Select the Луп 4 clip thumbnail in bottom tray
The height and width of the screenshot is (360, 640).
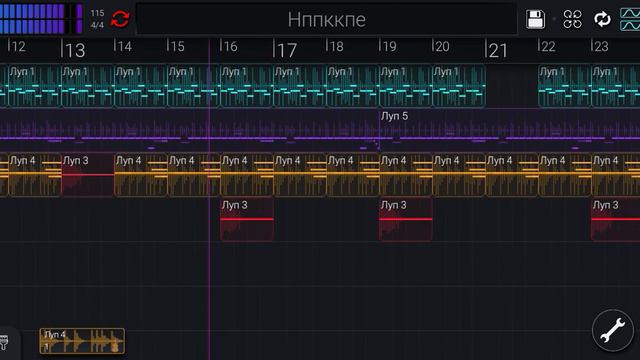(x=82, y=341)
